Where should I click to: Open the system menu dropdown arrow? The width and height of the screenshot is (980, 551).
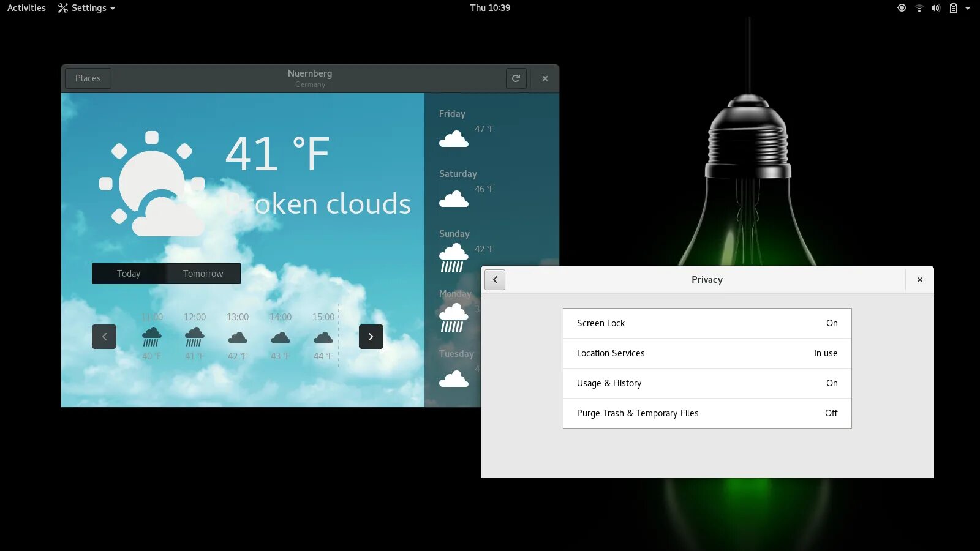coord(968,8)
